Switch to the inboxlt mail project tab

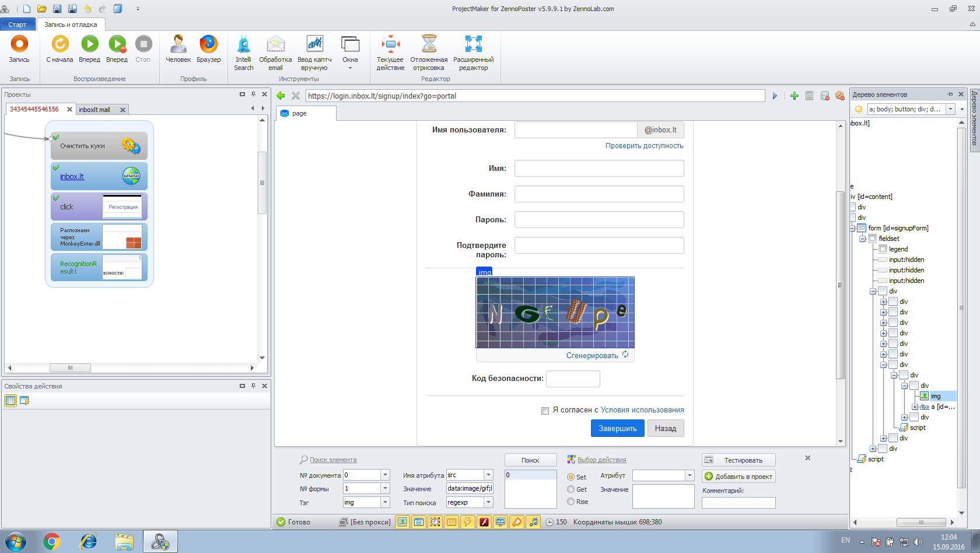coord(94,110)
